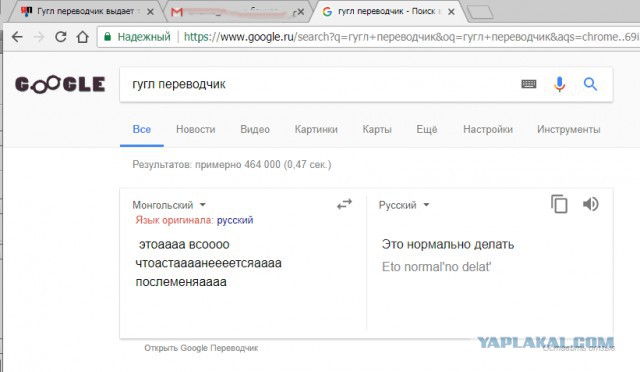Expand the 'Монгольский' source language dropdown
The image size is (640, 372).
[x=169, y=205]
